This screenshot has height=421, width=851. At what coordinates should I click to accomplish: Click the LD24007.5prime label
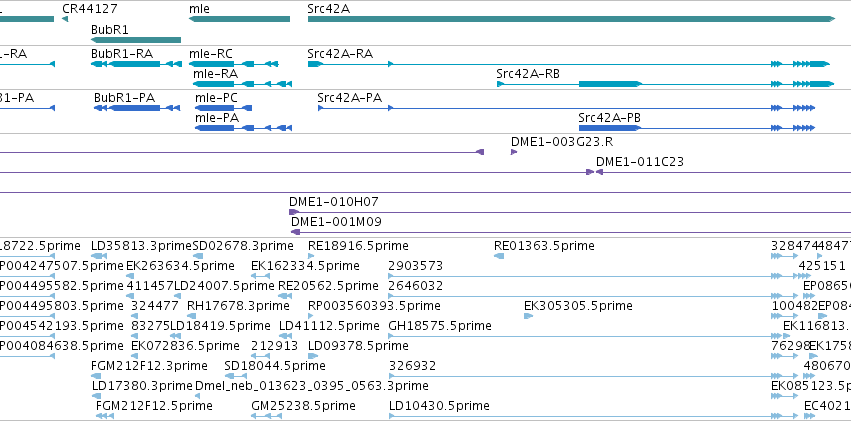point(222,285)
